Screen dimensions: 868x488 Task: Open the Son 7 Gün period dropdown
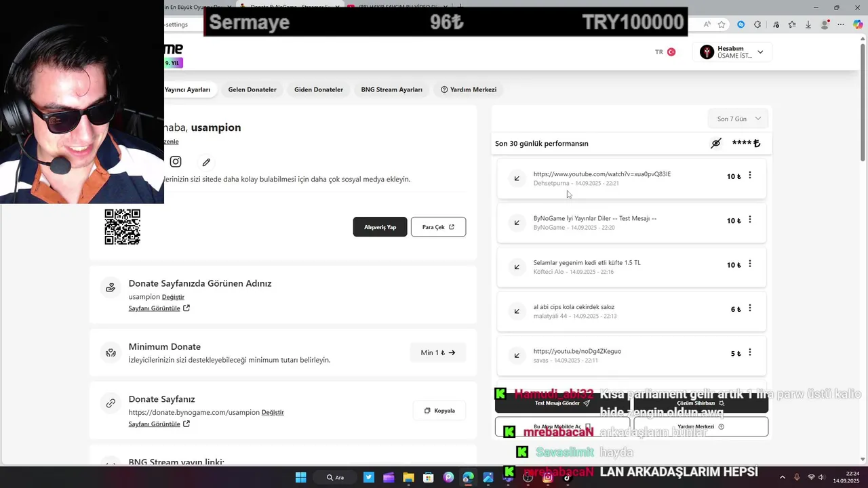click(738, 119)
